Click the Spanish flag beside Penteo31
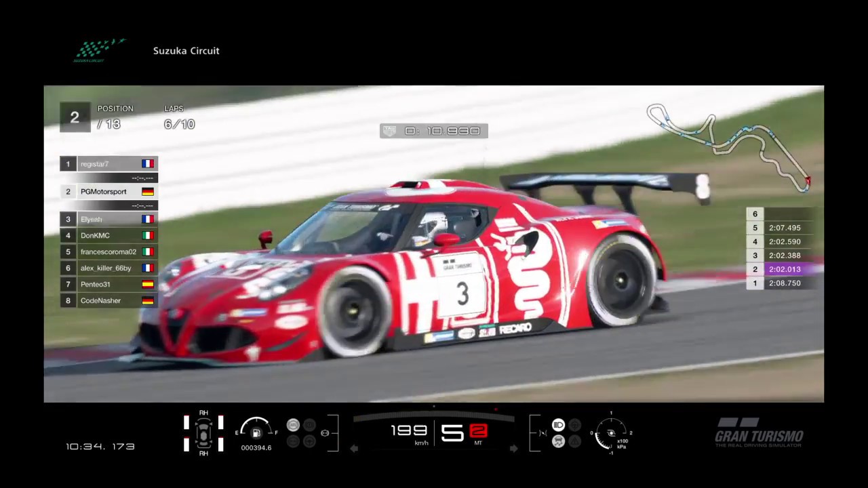Image resolution: width=868 pixels, height=488 pixels. coord(148,284)
